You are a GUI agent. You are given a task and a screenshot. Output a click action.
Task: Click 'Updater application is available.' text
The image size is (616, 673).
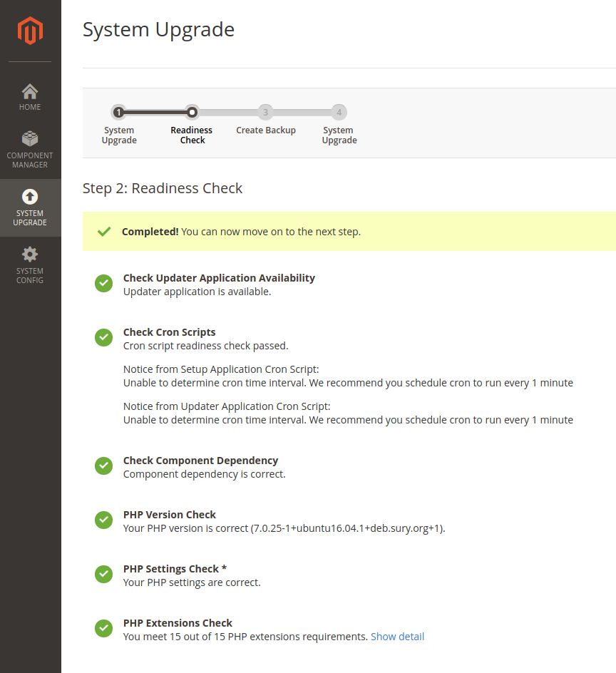[x=197, y=292]
